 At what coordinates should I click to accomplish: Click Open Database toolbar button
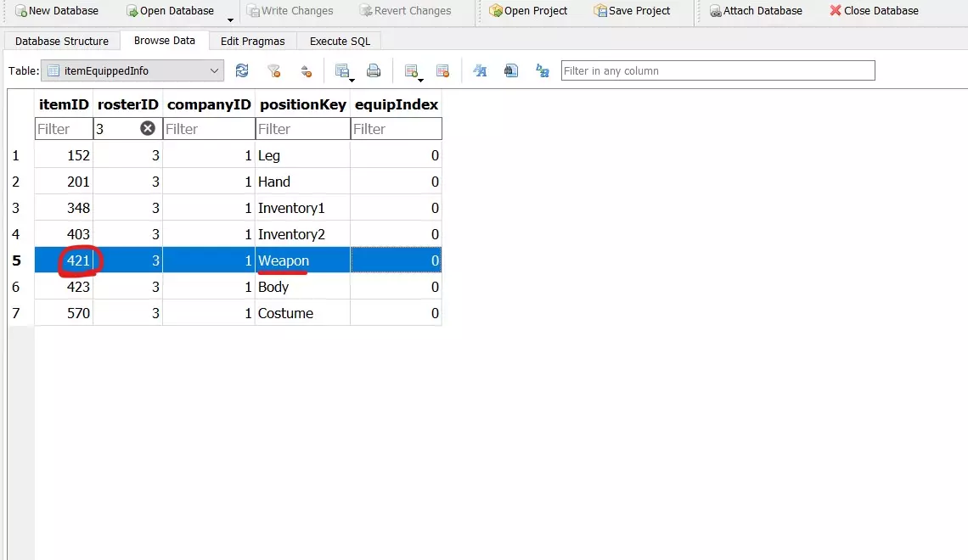170,10
